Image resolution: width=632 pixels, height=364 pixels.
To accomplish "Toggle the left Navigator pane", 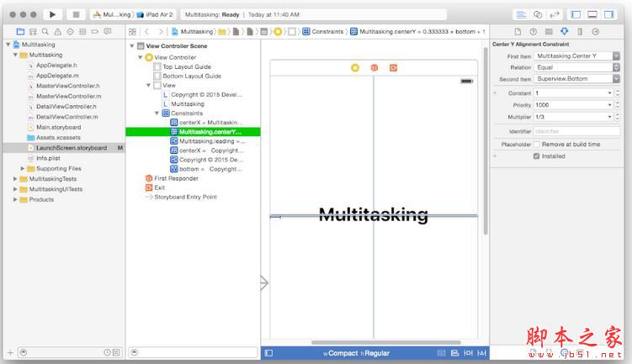I will (576, 15).
